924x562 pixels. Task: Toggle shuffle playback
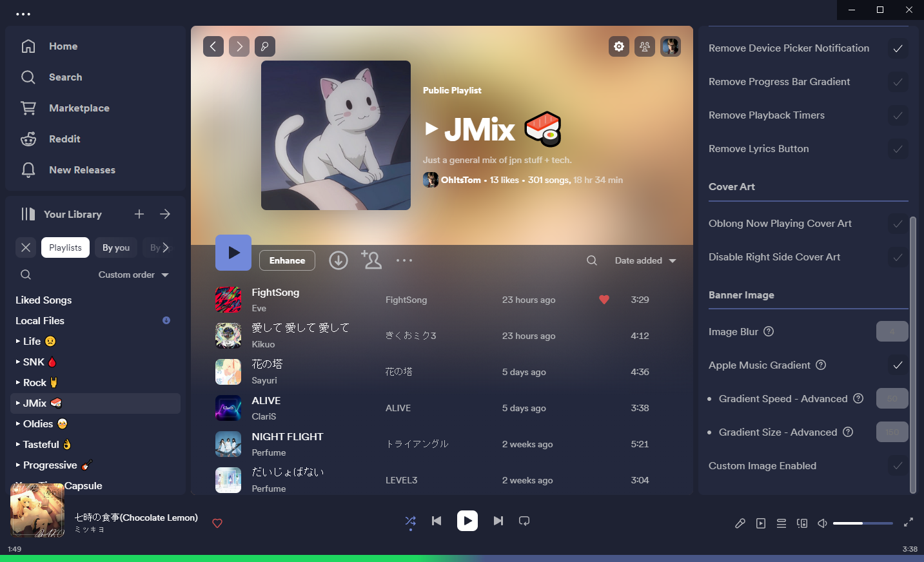click(x=411, y=521)
